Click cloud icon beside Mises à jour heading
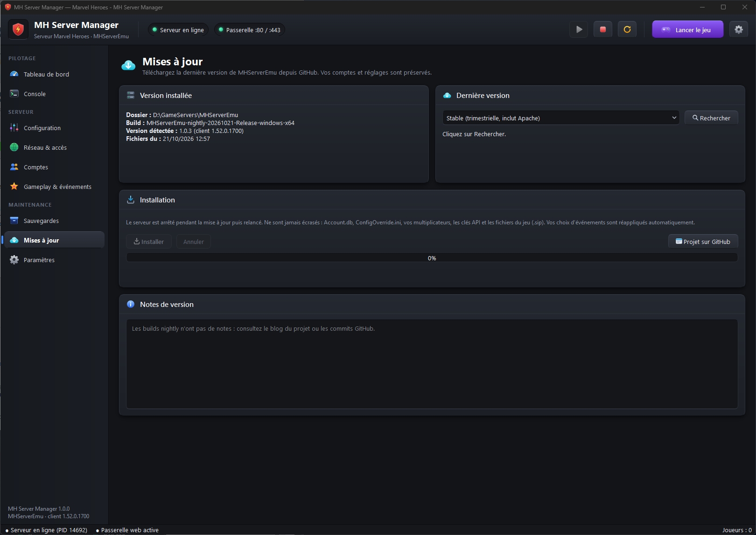This screenshot has height=535, width=756. point(128,66)
